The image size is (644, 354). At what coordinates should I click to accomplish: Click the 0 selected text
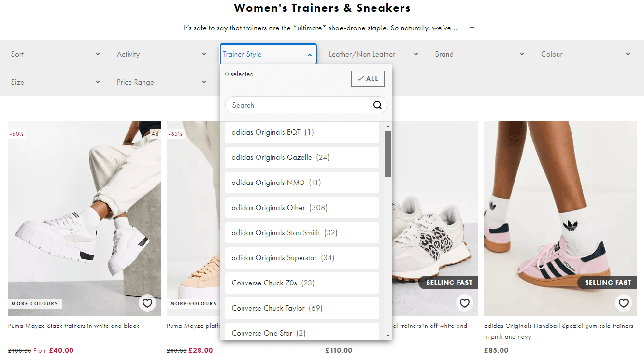click(239, 74)
